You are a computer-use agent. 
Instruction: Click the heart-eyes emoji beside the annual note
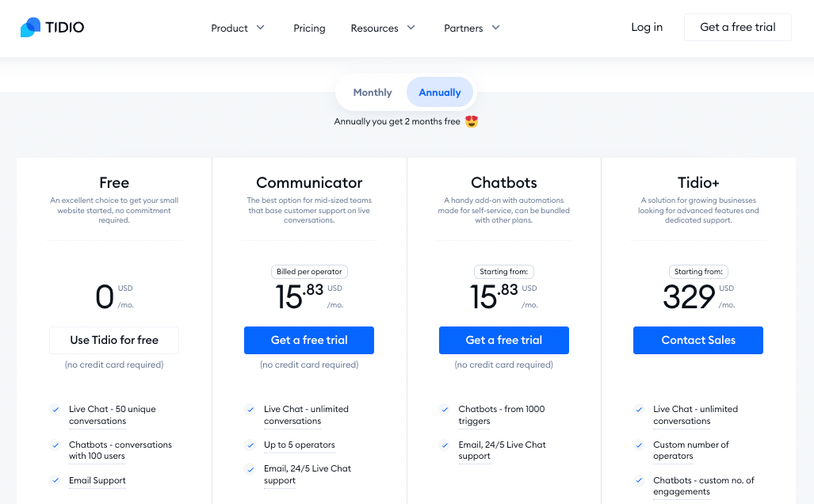pyautogui.click(x=472, y=121)
